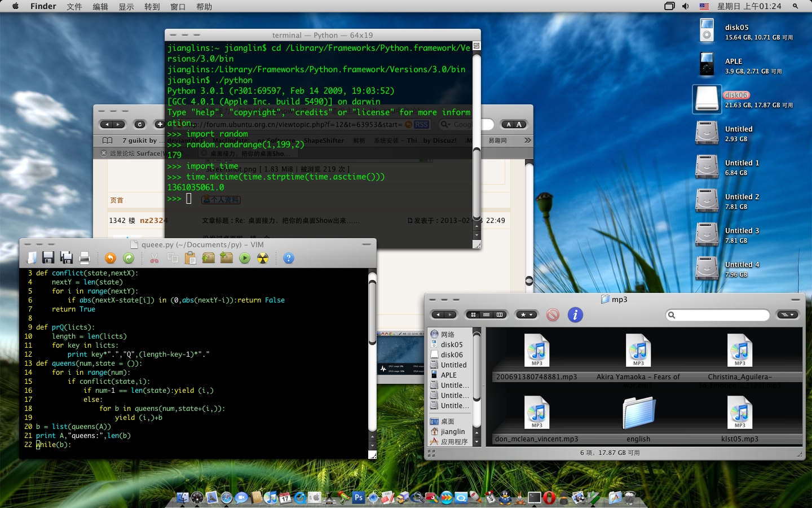Viewport: 812px width, 508px height.
Task: Open the star favorites dropdown in mp3 window
Action: click(527, 315)
